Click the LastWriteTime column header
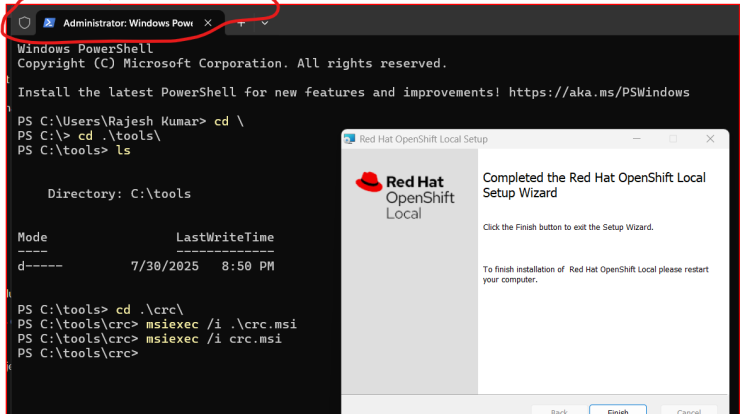Screen dimensions: 740x414 pos(225,237)
